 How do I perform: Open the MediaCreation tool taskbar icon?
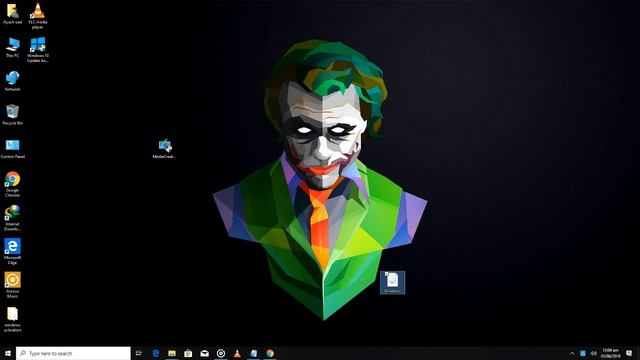253,353
